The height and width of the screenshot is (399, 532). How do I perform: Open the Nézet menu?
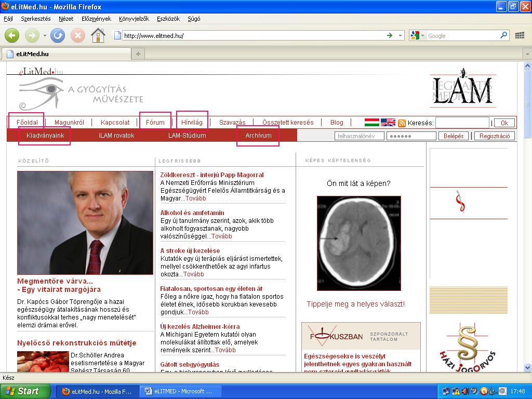tap(66, 19)
